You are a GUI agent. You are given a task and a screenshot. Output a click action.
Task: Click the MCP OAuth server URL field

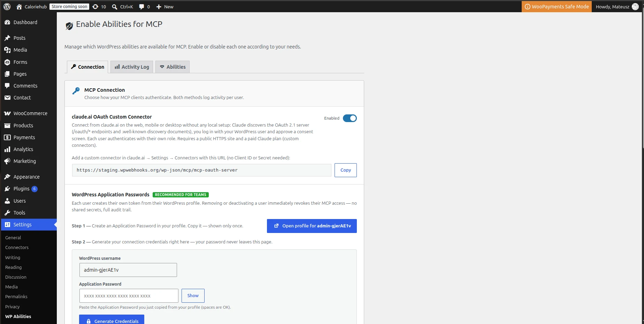point(201,170)
